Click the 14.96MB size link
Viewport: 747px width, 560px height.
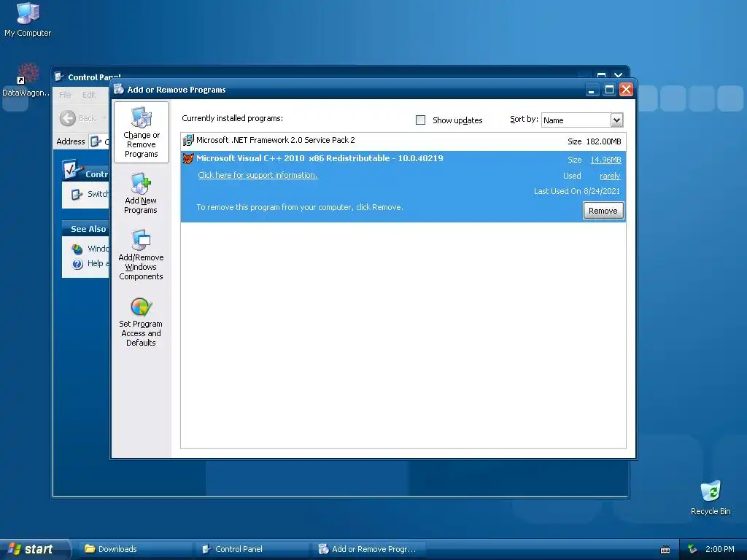click(x=605, y=160)
